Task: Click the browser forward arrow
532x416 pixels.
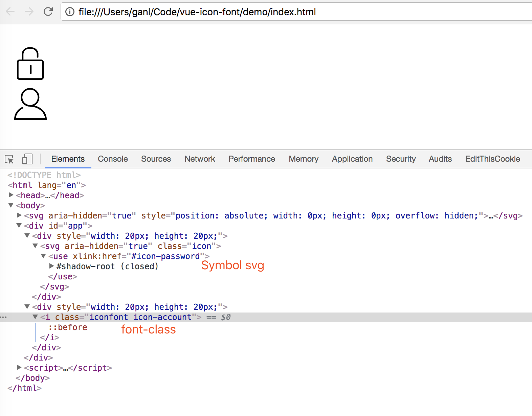Action: pos(29,12)
